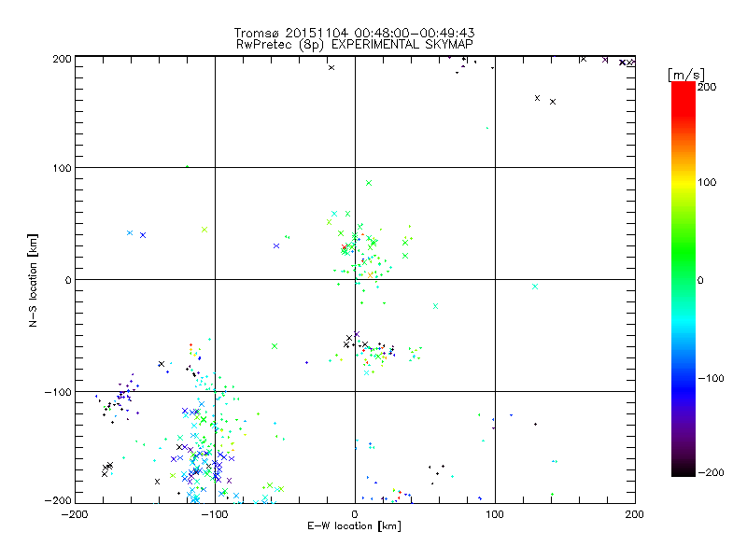Click the [m/s] colorbar unit label

pos(685,75)
